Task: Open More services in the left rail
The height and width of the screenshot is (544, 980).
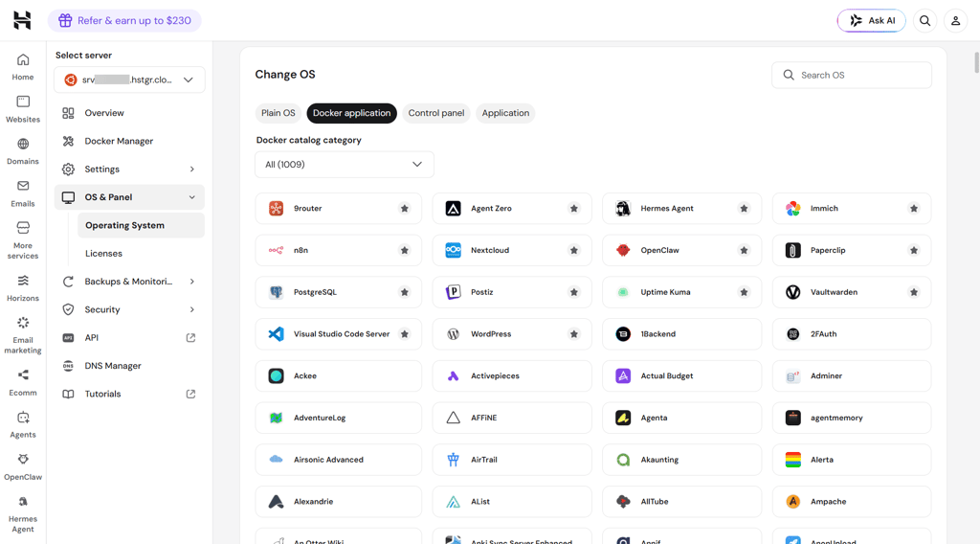Action: point(23,240)
